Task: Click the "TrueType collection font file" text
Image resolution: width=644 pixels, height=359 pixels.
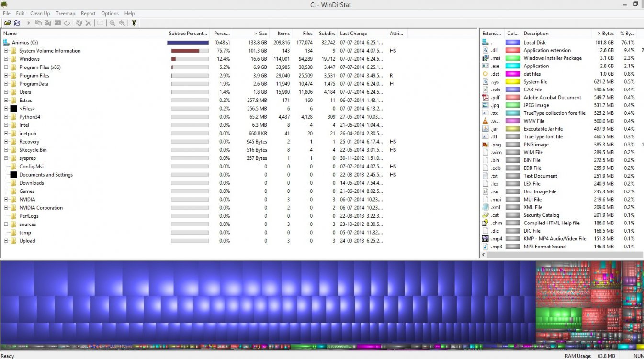Action: 554,113
